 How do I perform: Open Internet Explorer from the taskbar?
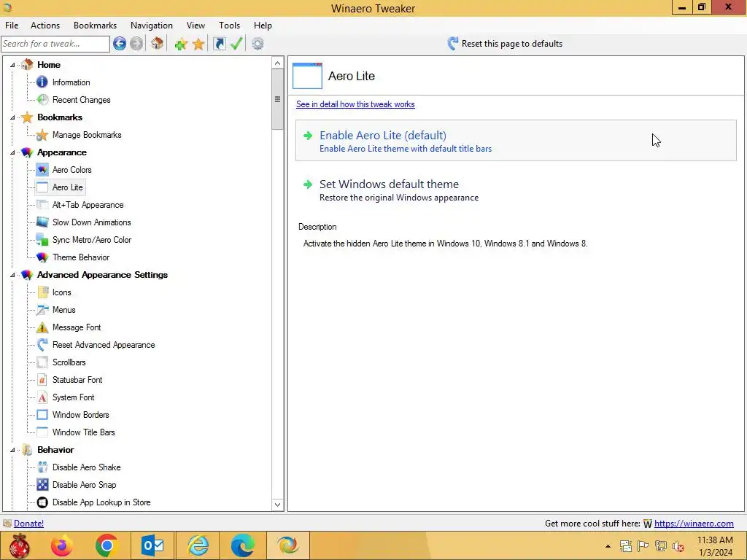(x=198, y=545)
